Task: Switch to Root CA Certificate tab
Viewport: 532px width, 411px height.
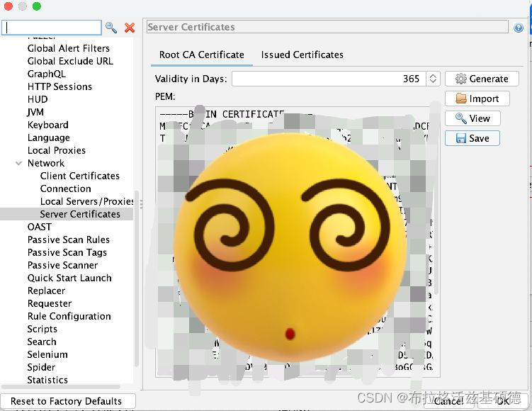Action: tap(201, 55)
